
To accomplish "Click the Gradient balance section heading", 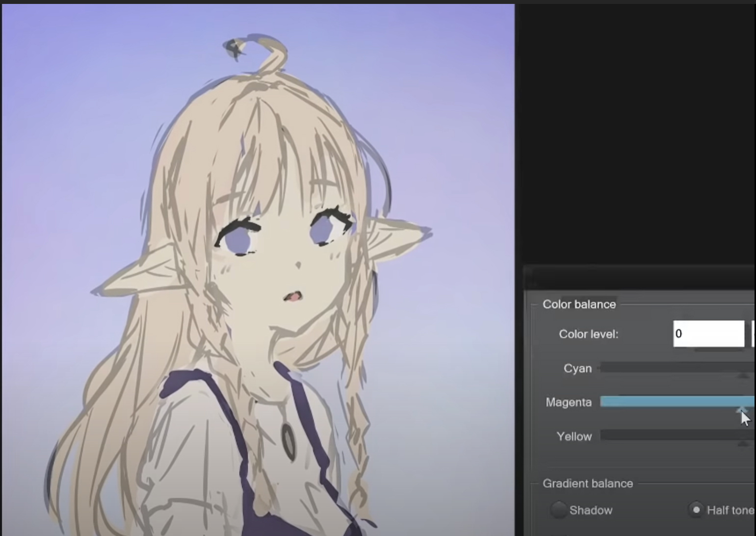I will [588, 484].
